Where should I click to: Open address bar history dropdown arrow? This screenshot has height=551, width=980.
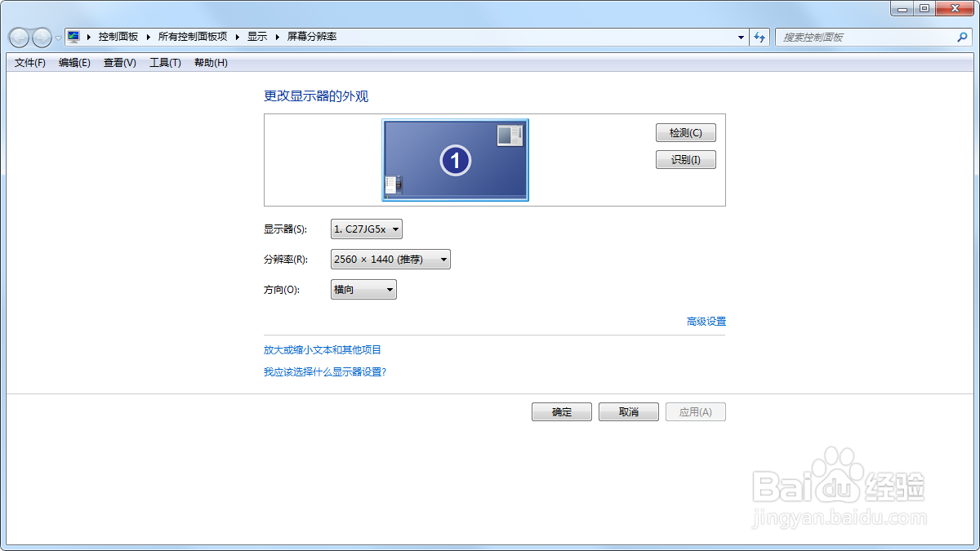coord(742,37)
